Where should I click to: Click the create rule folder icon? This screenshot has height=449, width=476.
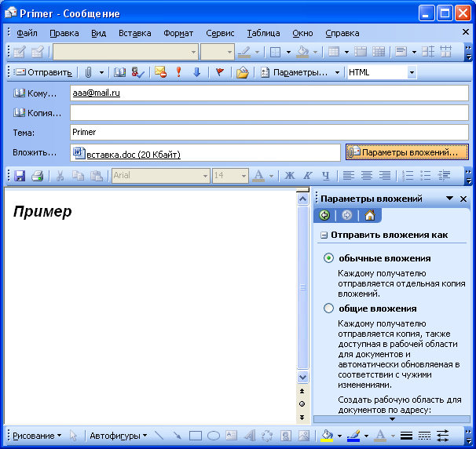[x=242, y=72]
